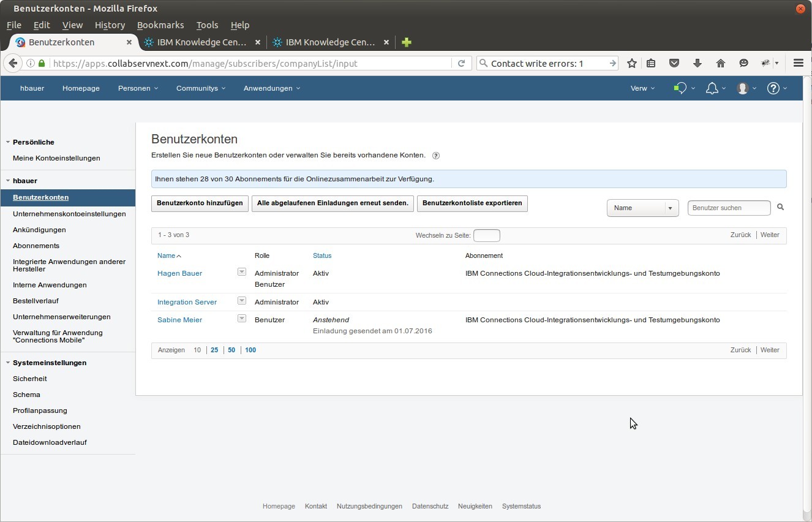
Task: Open the File menu
Action: 14,25
